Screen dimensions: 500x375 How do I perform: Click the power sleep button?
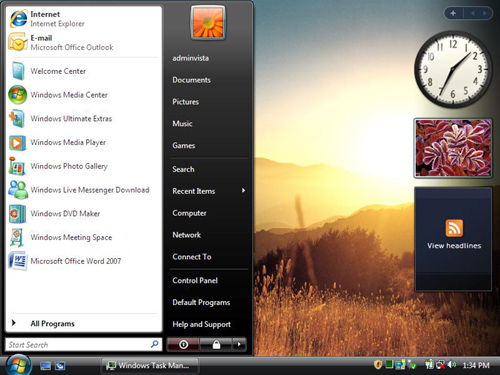183,344
